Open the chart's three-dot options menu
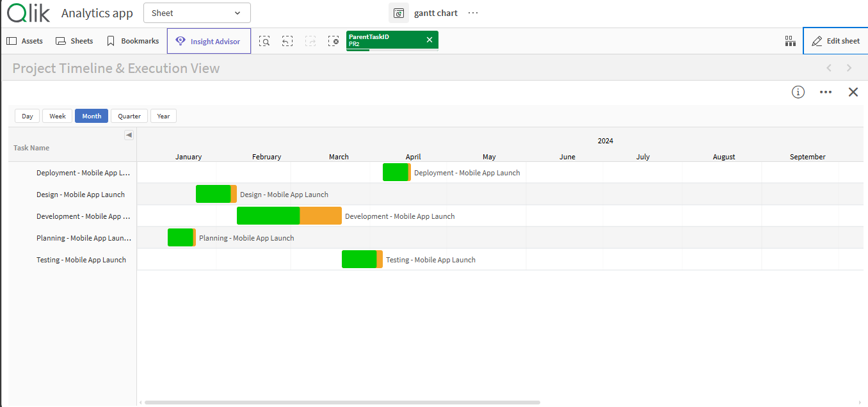868x407 pixels. 826,92
